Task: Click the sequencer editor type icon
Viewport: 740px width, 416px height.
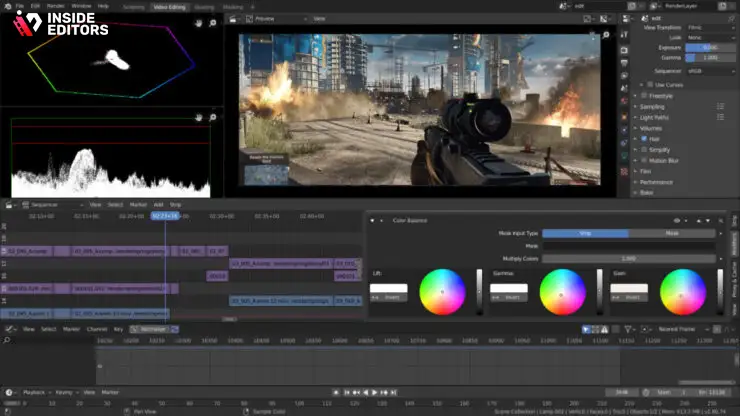Action: pyautogui.click(x=9, y=204)
